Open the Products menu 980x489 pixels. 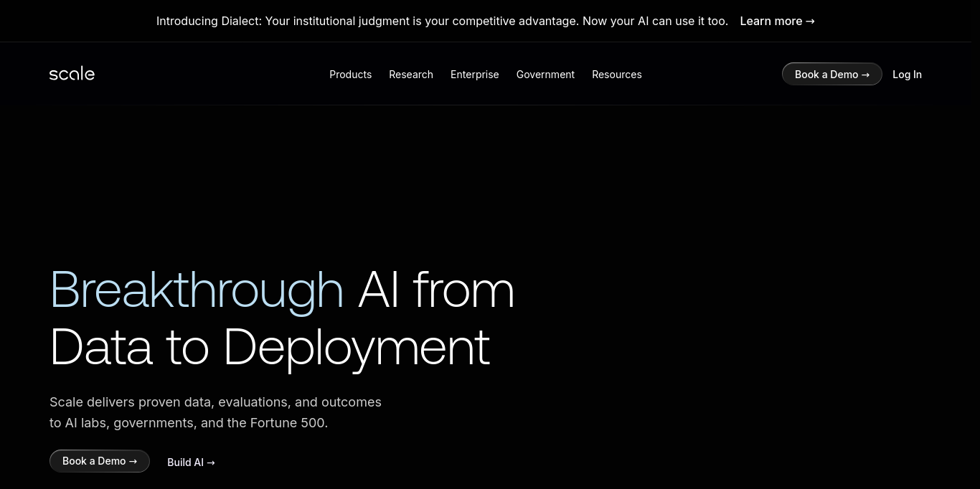[x=350, y=75]
